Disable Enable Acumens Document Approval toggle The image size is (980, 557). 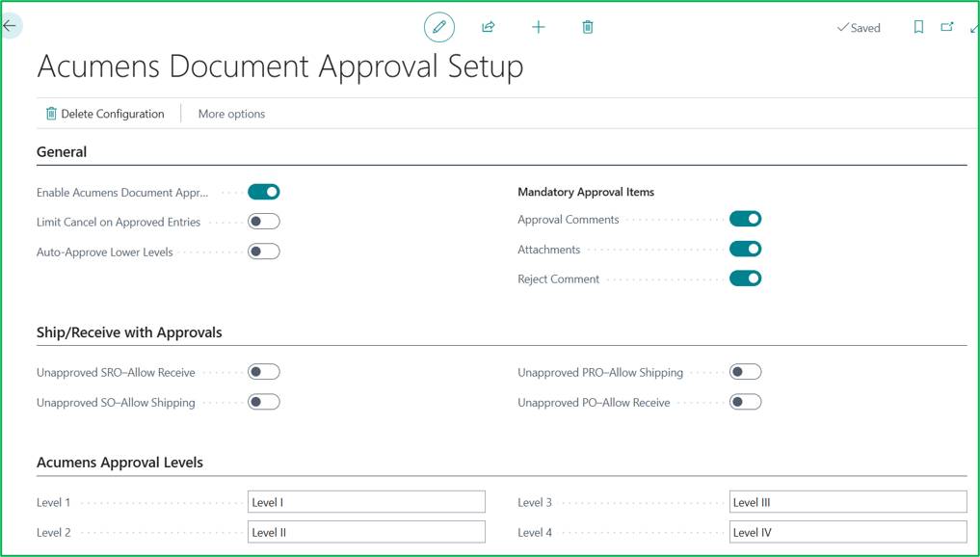pyautogui.click(x=264, y=192)
